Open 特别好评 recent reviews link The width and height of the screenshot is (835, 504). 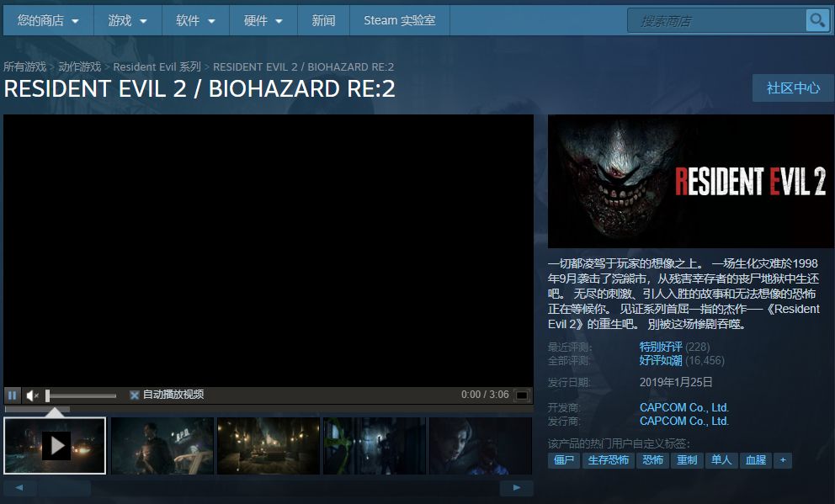[661, 347]
